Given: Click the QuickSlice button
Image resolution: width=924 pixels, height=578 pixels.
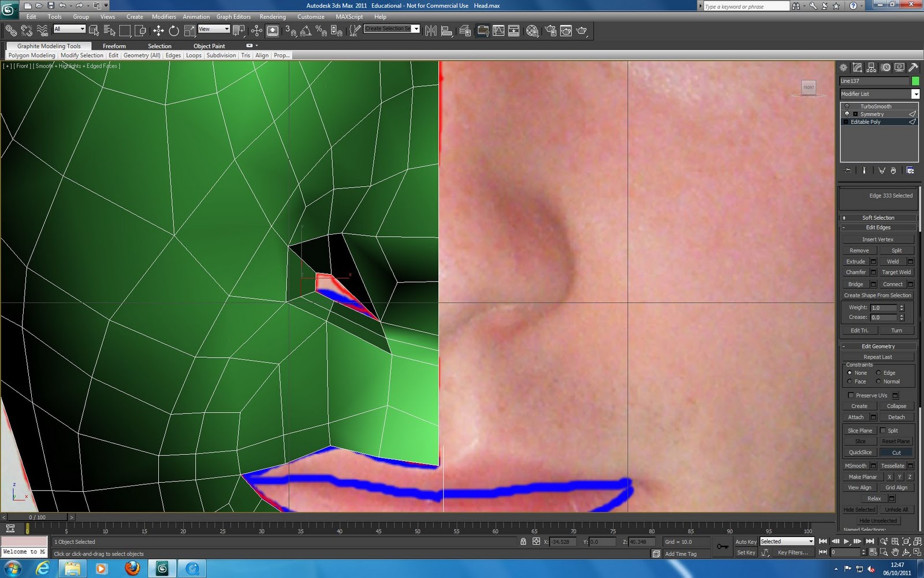Looking at the screenshot, I should pyautogui.click(x=860, y=453).
